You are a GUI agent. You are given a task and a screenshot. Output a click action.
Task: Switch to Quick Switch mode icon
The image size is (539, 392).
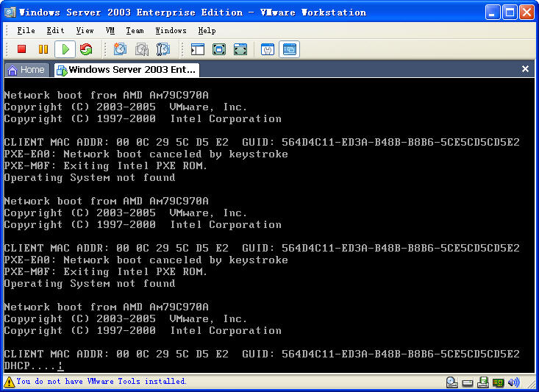(219, 49)
